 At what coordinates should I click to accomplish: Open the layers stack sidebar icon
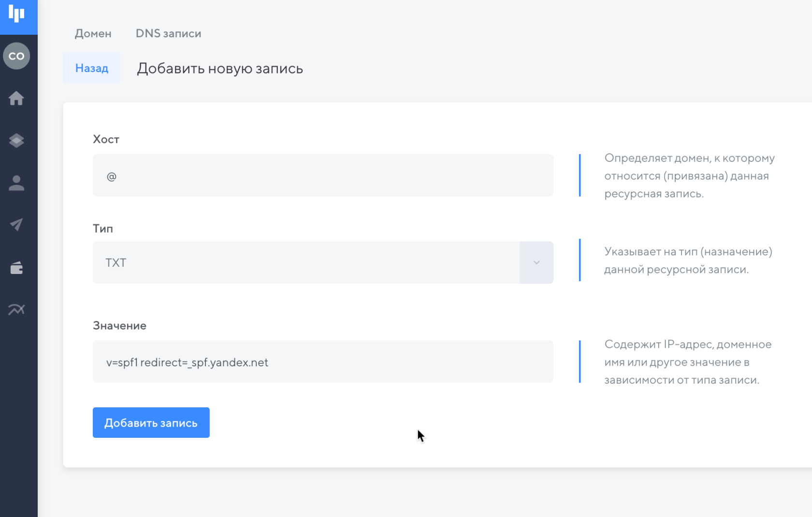click(x=16, y=141)
